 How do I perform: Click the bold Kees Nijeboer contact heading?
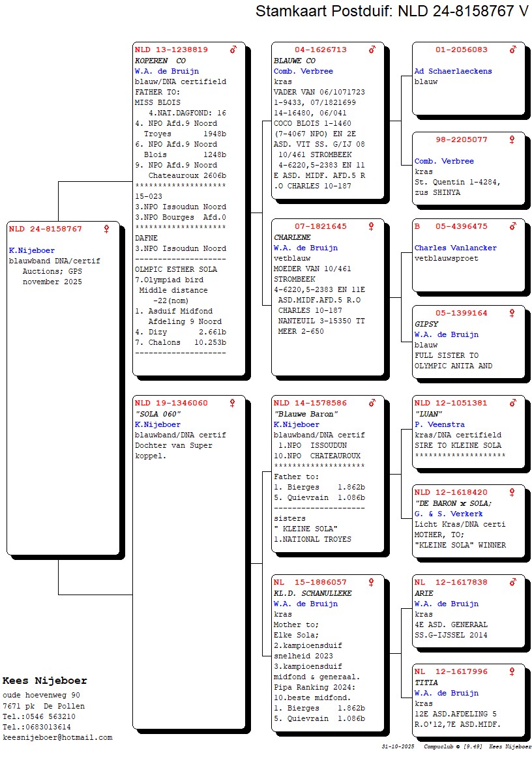point(44,681)
